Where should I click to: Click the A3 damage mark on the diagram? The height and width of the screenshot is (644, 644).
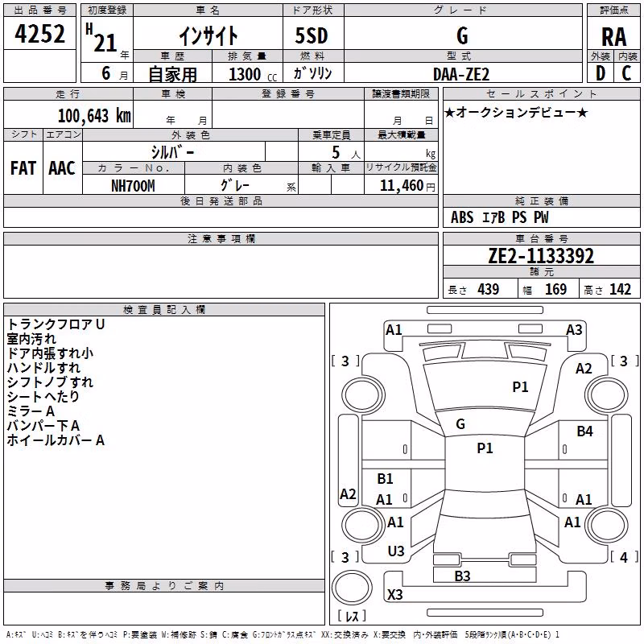click(x=574, y=330)
